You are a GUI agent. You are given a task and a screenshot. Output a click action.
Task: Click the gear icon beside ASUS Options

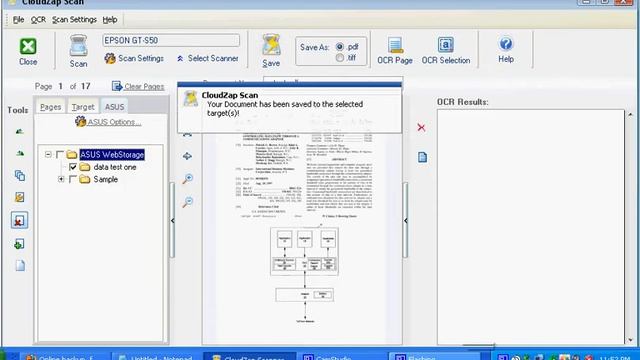[80, 121]
